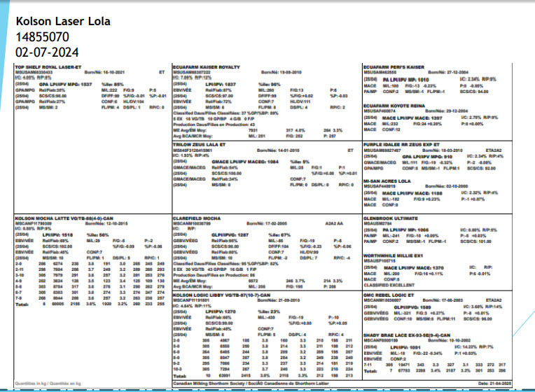Select the title 'Kolson Laser Lola'
535x392 pixels.
(63, 21)
